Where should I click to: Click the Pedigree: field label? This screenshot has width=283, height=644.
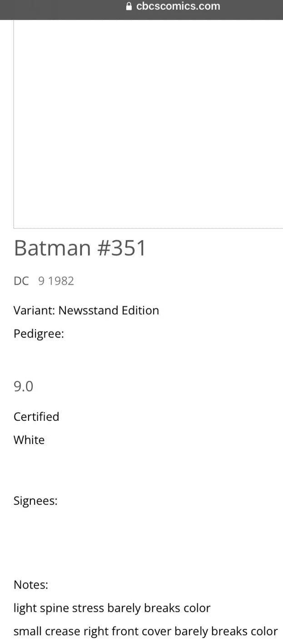click(39, 334)
